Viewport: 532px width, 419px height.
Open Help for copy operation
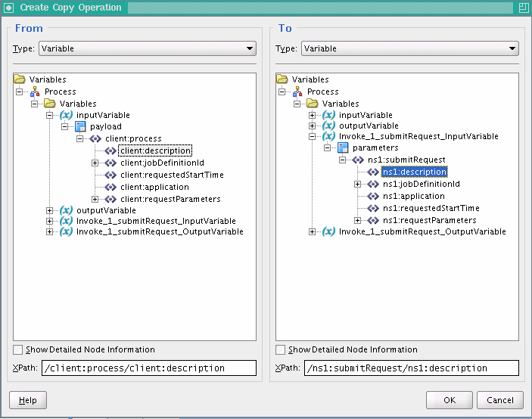click(28, 400)
